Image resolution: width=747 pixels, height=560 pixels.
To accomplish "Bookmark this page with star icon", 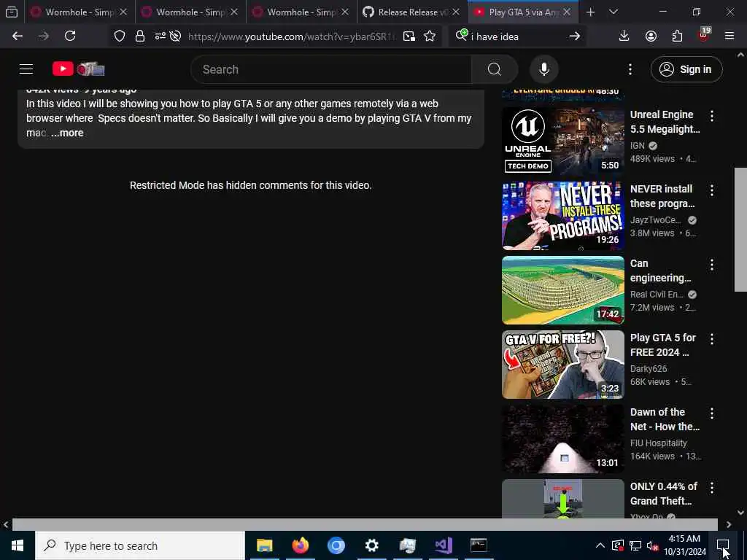I will click(430, 36).
